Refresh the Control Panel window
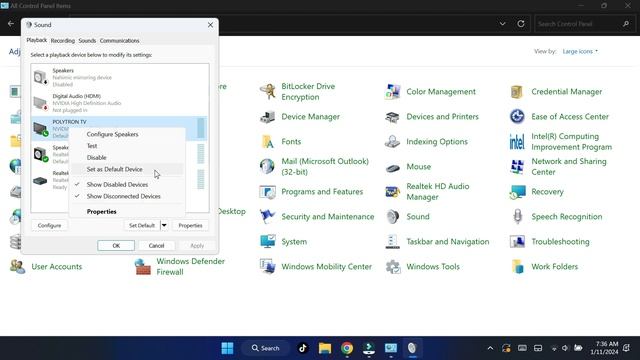The height and width of the screenshot is (360, 640). point(521,24)
